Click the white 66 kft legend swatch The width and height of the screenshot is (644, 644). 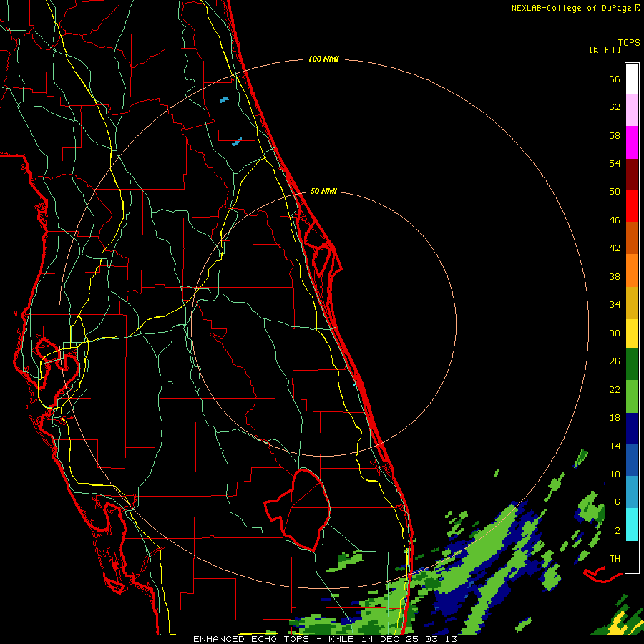(x=632, y=79)
